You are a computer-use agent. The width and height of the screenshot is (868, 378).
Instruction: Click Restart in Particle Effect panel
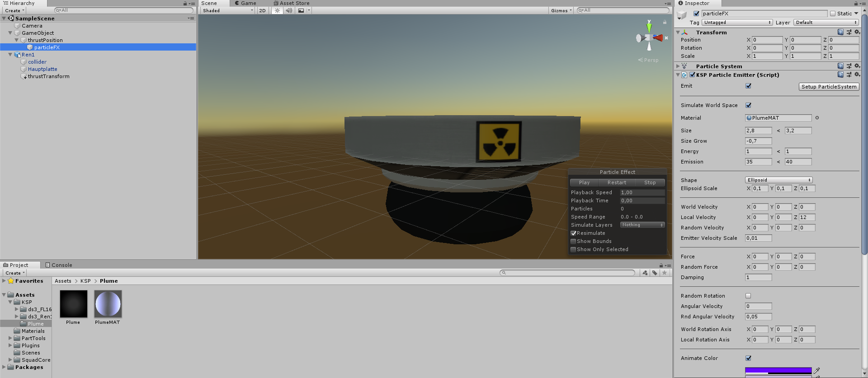tap(617, 182)
